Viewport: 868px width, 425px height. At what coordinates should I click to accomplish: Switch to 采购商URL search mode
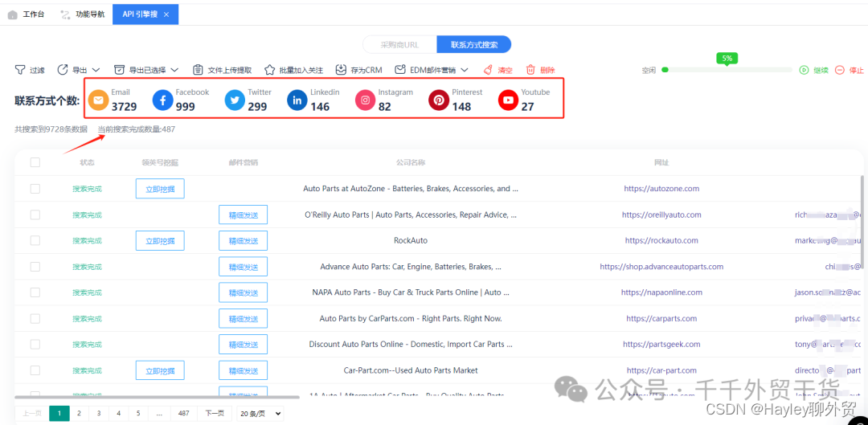[x=399, y=45]
